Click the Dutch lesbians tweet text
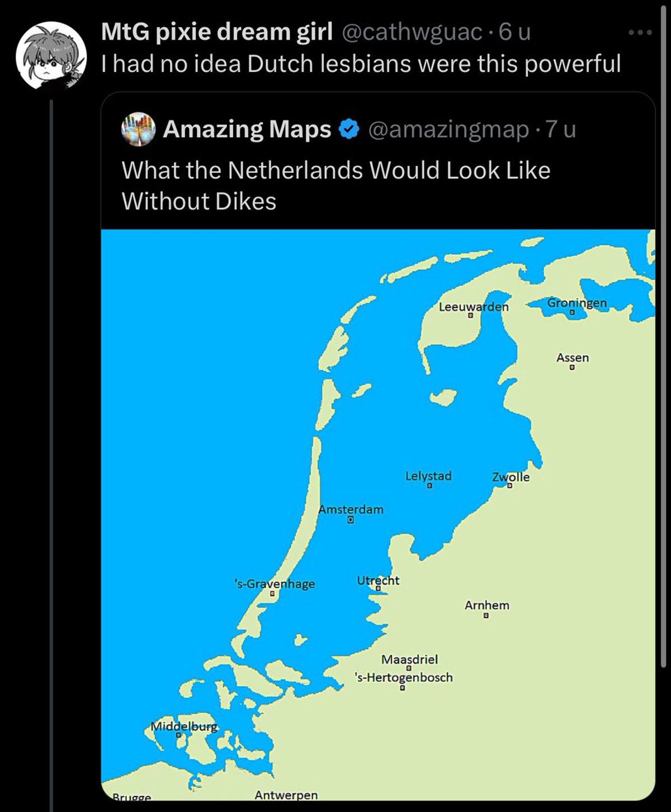Image resolution: width=671 pixels, height=812 pixels. point(361,64)
